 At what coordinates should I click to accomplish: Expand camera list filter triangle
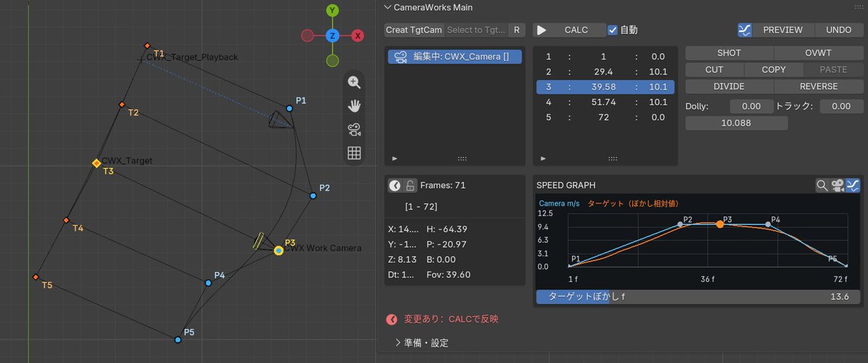[x=394, y=158]
